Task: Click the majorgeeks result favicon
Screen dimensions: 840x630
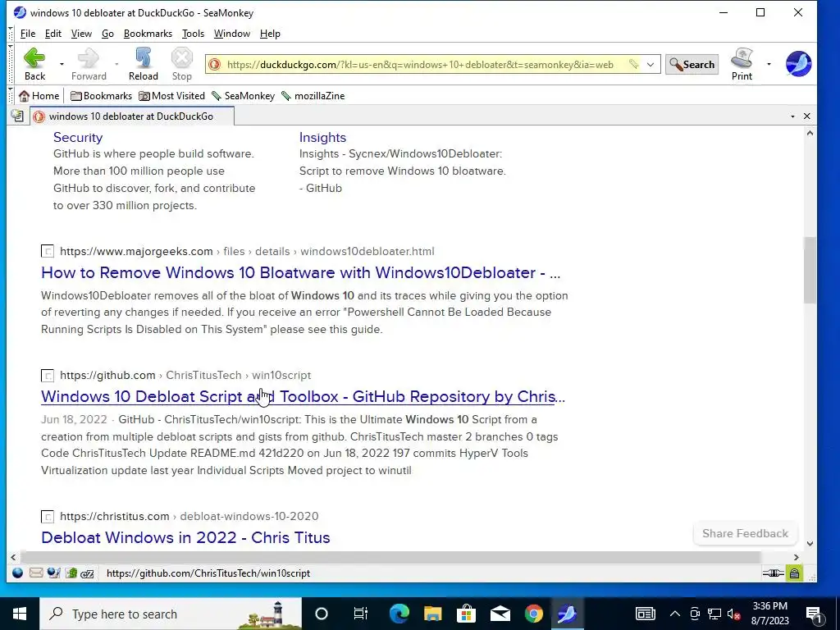Action: [48, 251]
